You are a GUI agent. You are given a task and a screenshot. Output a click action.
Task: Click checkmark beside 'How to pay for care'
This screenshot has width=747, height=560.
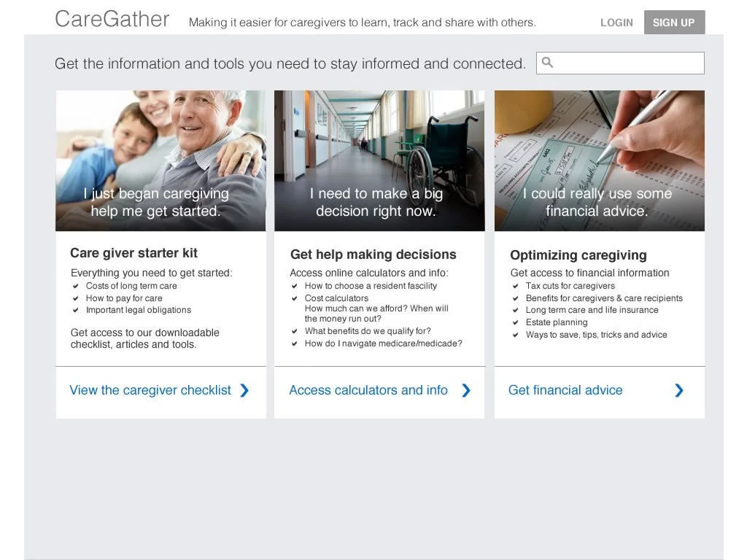[75, 298]
